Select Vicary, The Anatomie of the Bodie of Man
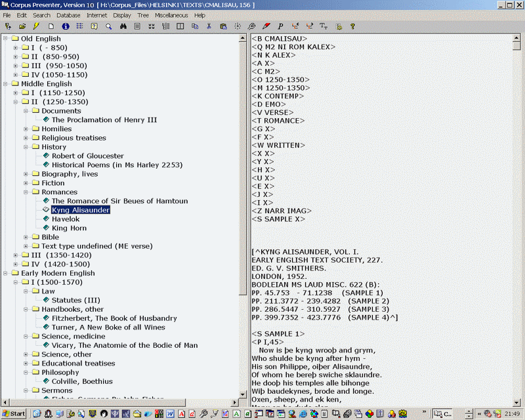The image size is (525, 420). click(125, 345)
